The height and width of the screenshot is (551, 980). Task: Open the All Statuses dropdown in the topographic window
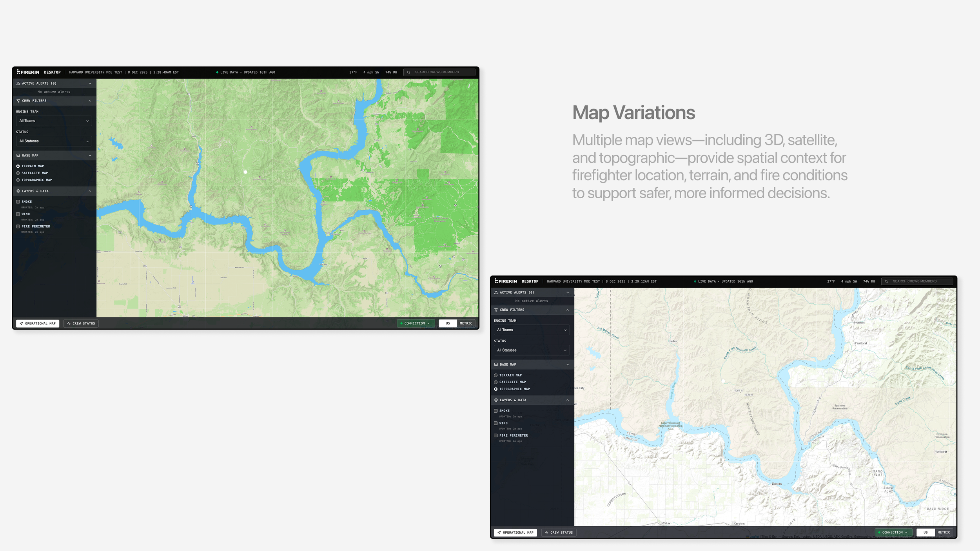pos(532,350)
